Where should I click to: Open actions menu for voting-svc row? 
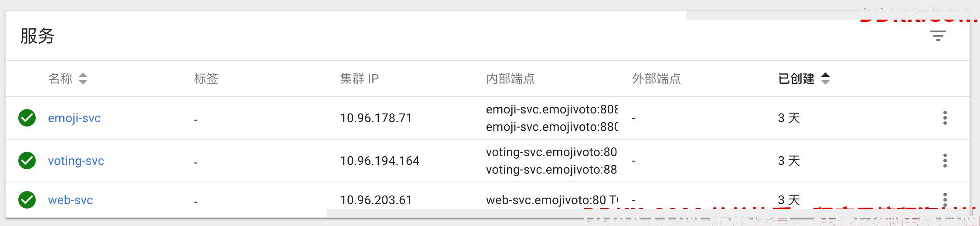coord(945,161)
